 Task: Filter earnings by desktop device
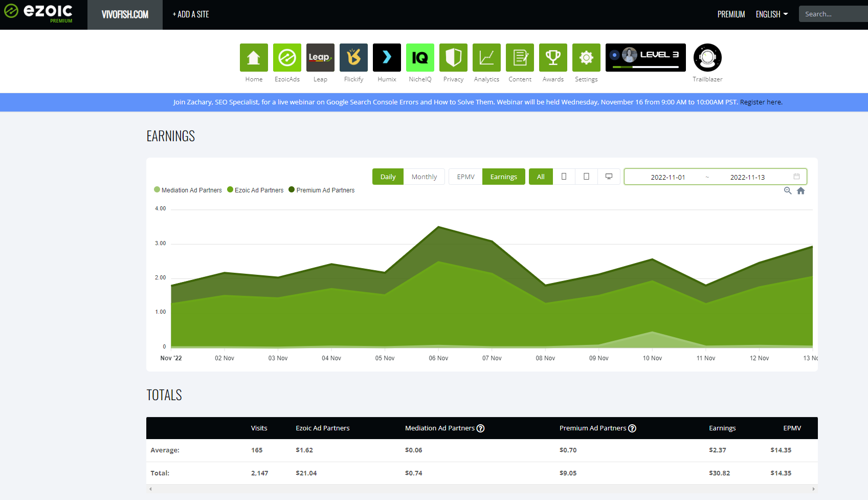pyautogui.click(x=609, y=177)
